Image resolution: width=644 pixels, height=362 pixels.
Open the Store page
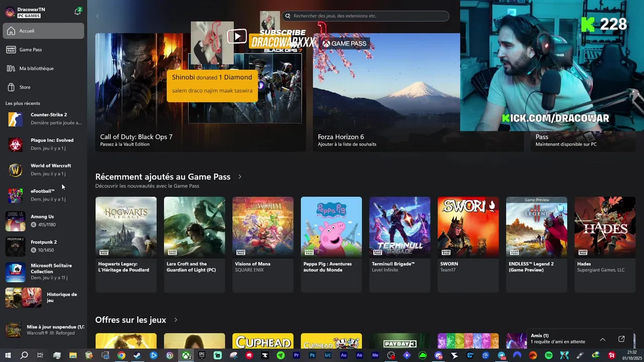click(43, 87)
